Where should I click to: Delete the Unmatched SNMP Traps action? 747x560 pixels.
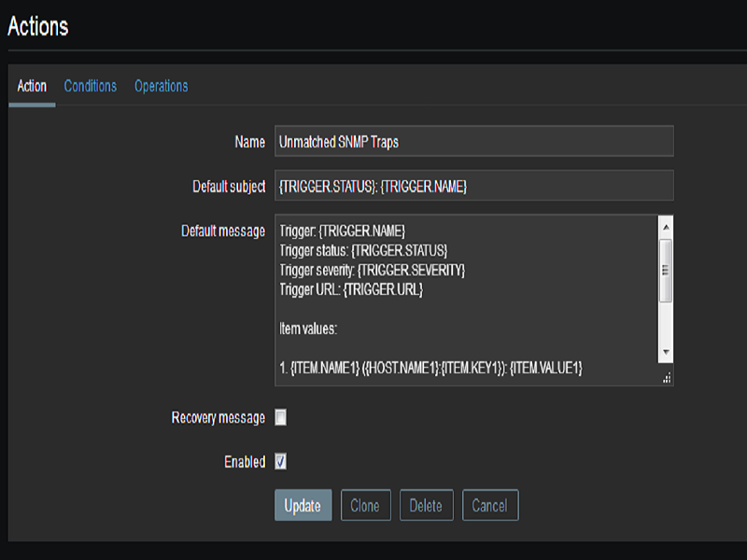pos(426,506)
